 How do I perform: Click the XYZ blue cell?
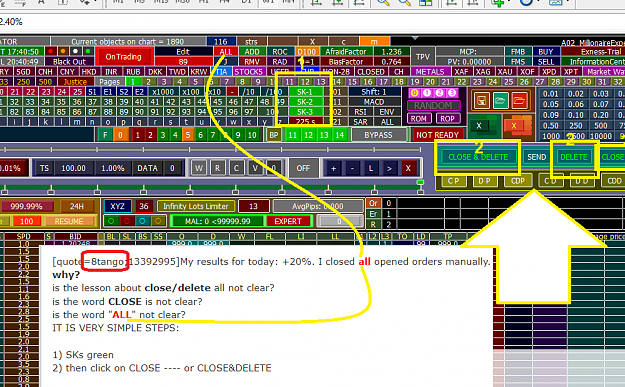pos(118,206)
